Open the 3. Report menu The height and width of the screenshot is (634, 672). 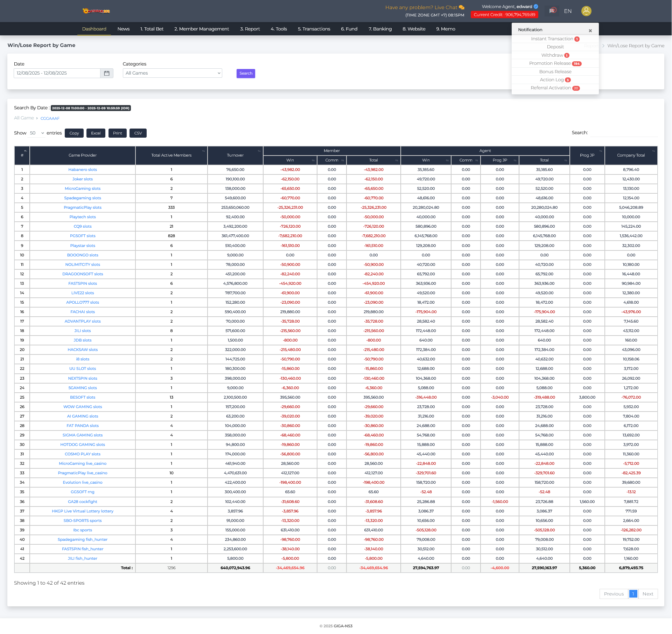[x=250, y=29]
